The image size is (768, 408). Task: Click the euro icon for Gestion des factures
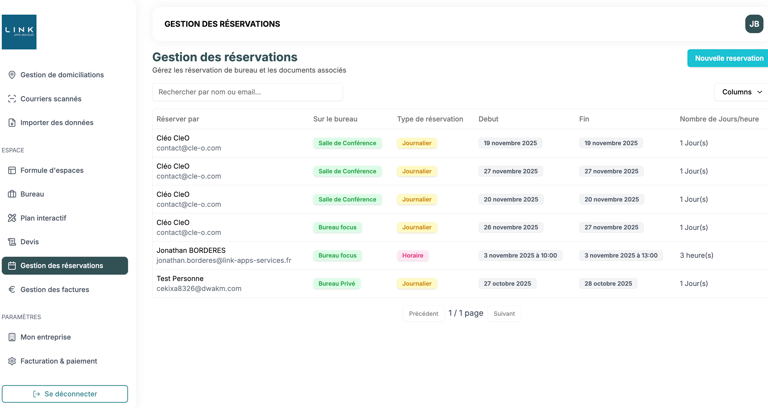click(x=12, y=290)
